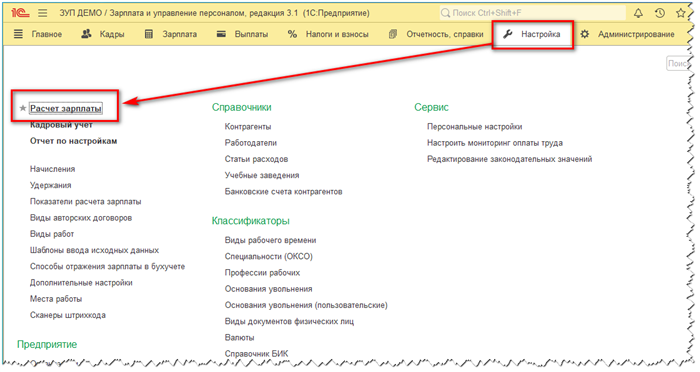Open Банковские счета контрагентов
This screenshot has height=372, width=700.
coord(283,191)
